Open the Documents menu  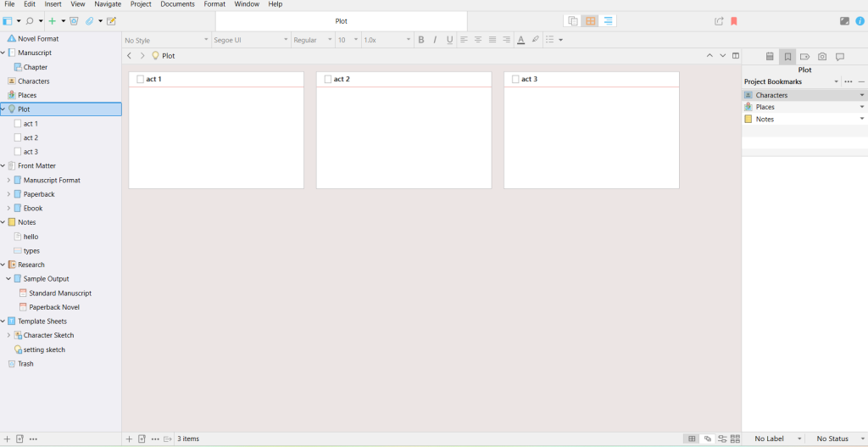177,4
